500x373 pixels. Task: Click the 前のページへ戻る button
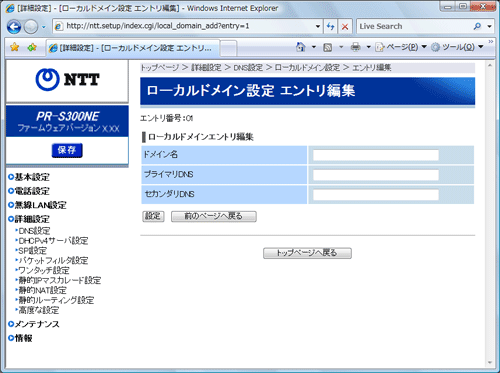coord(214,216)
